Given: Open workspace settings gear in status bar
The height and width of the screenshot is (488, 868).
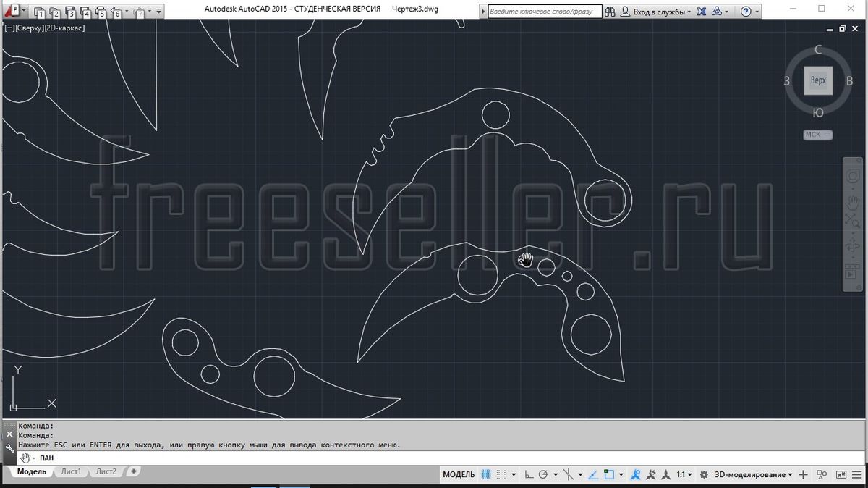Looking at the screenshot, I should point(704,475).
